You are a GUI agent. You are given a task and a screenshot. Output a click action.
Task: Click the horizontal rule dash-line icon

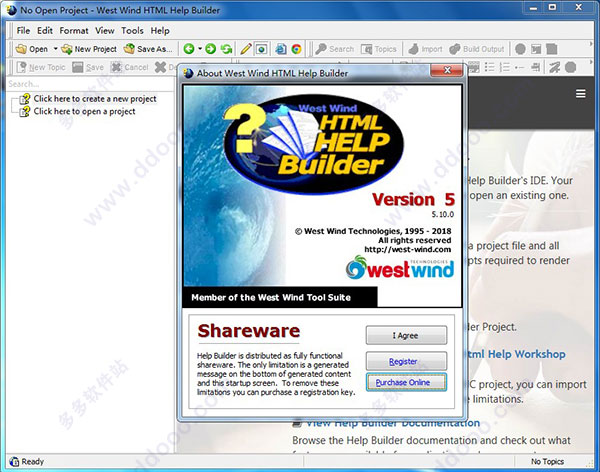tap(520, 67)
